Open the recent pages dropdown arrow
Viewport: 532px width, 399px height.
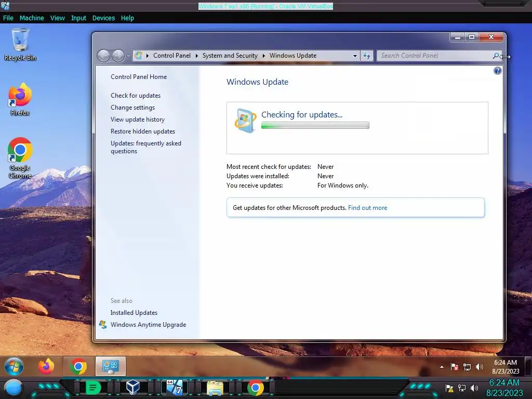coord(128,56)
